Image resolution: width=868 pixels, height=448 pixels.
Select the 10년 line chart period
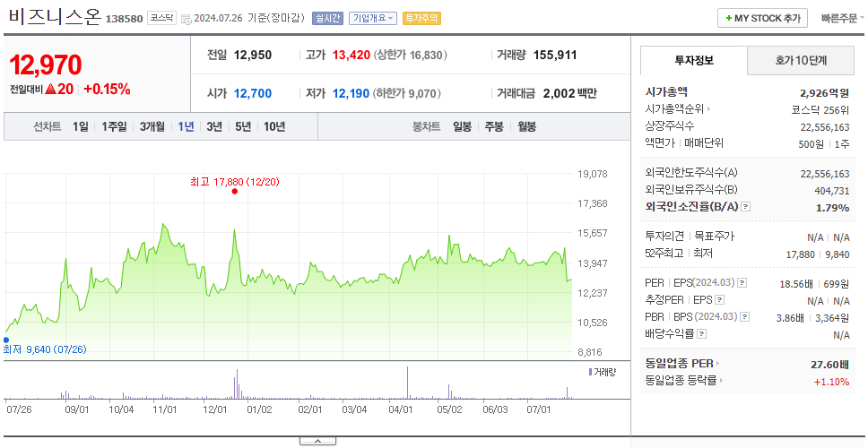coord(274,126)
